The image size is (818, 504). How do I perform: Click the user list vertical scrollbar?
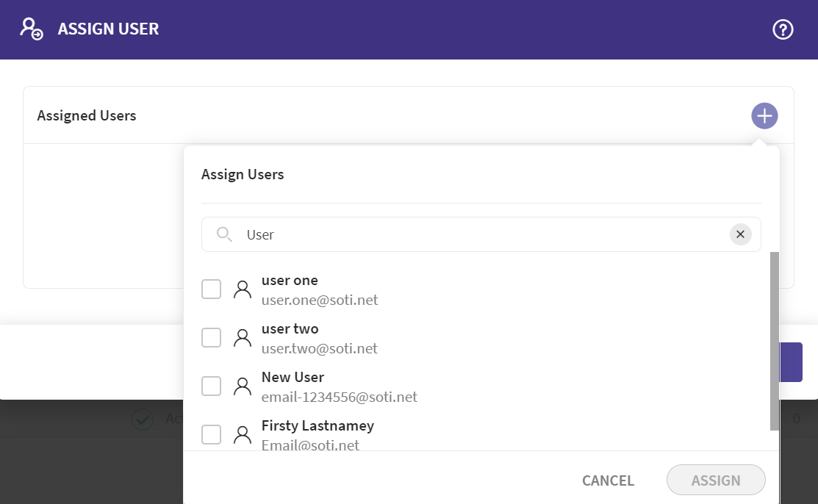(x=774, y=341)
